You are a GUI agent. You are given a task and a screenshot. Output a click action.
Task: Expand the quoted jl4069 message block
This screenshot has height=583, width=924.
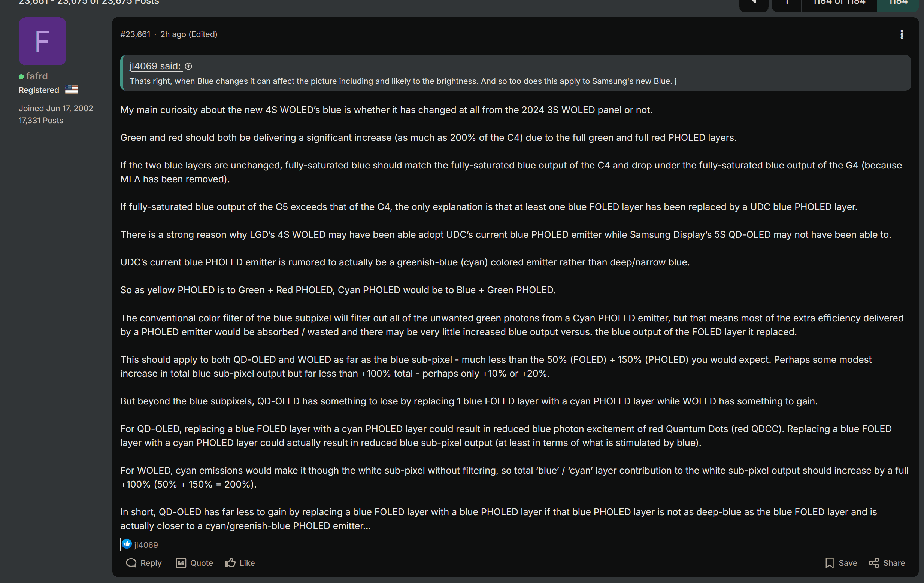pyautogui.click(x=515, y=73)
